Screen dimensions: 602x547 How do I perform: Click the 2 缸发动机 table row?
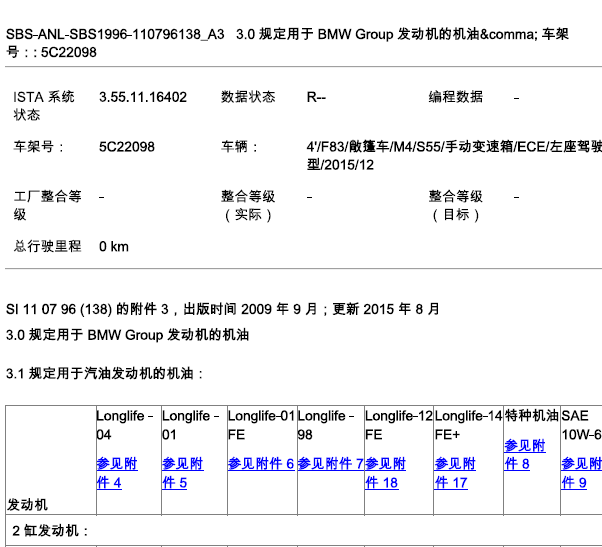pyautogui.click(x=304, y=530)
